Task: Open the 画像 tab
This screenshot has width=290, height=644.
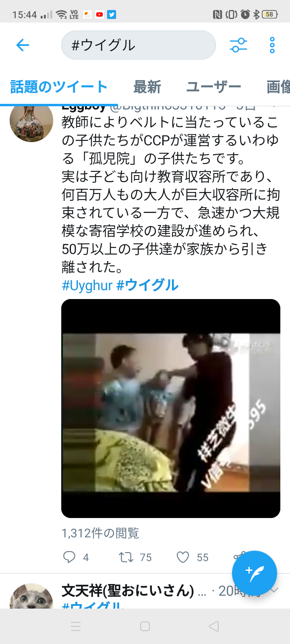Action: point(278,87)
